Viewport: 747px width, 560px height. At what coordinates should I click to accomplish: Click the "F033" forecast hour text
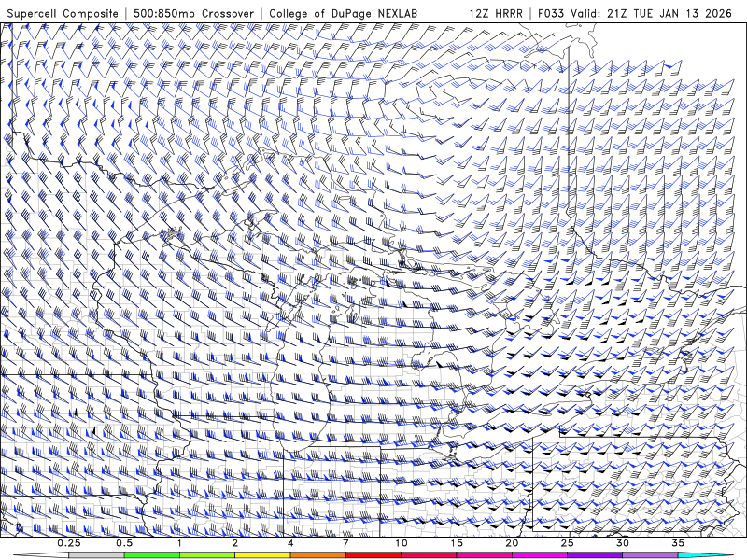[x=551, y=13]
